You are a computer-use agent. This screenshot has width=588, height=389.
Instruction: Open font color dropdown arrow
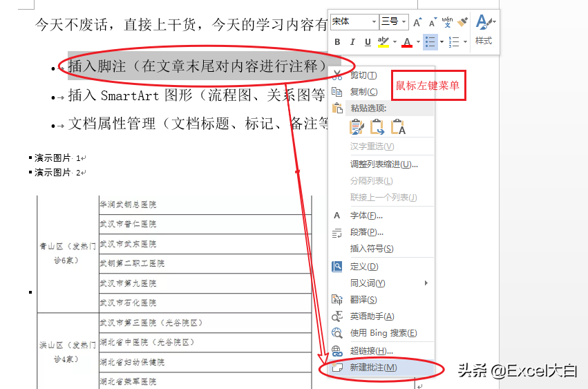coord(418,42)
